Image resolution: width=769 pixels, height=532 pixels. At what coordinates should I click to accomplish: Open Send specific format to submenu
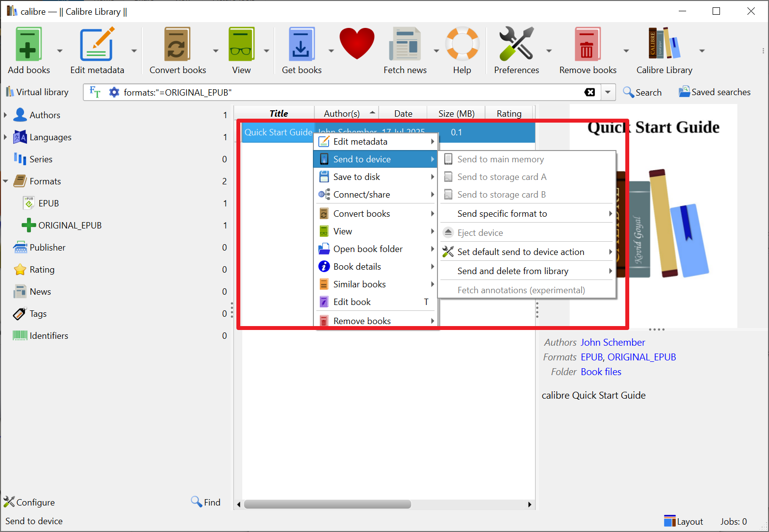coord(527,214)
